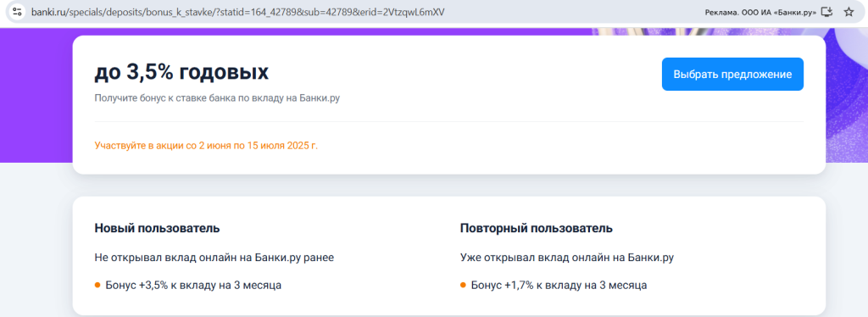This screenshot has height=317, width=868.
Task: Click "Бонус +1,7% к вкладу" text
Action: [559, 286]
